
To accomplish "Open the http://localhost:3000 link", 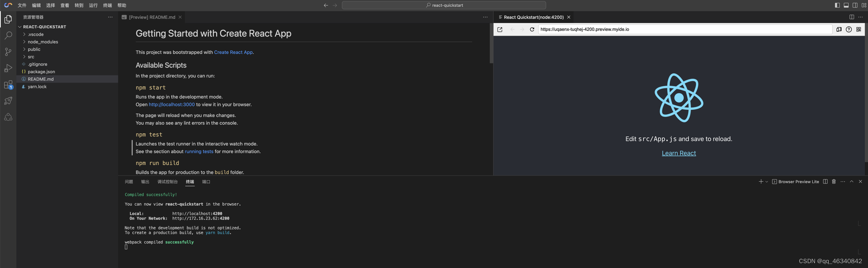I will pos(172,105).
